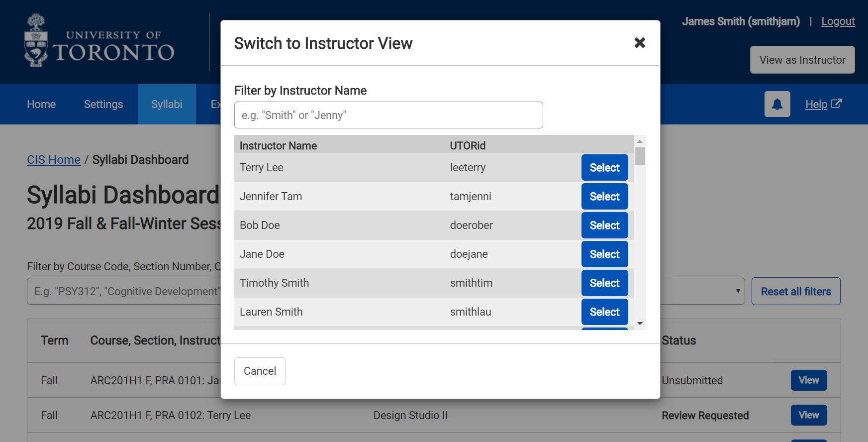Click the UTORid text smithlau

(471, 312)
